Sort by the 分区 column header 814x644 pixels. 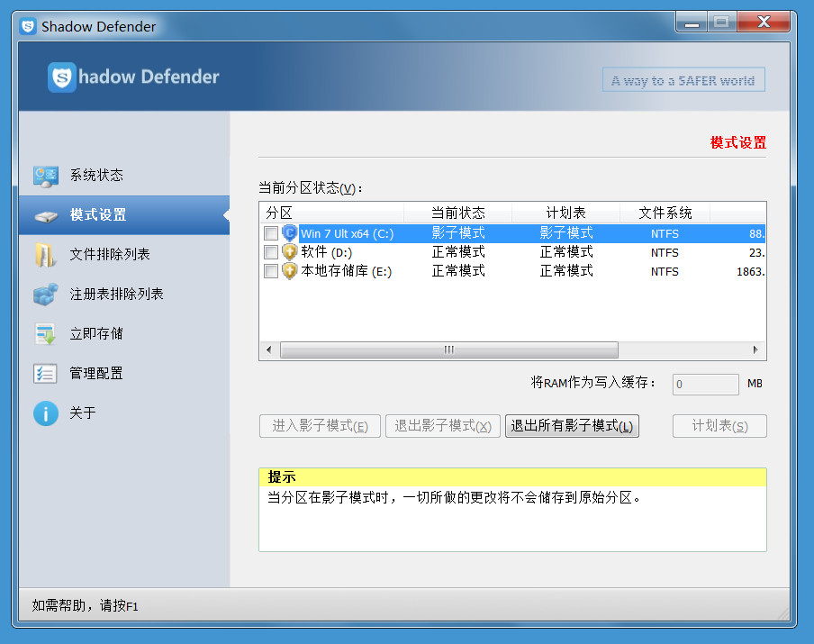pos(331,213)
